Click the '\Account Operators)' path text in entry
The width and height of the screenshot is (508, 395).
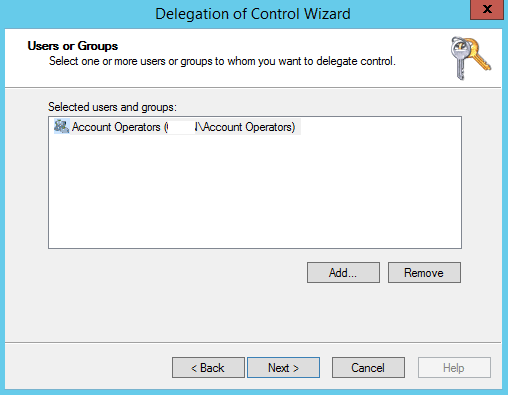click(x=245, y=127)
